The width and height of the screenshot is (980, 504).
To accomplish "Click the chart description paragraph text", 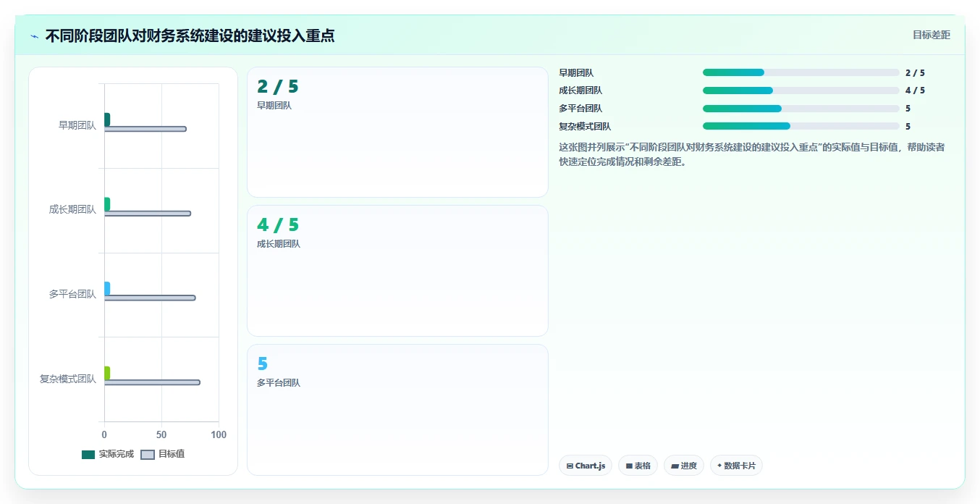I will pos(751,154).
